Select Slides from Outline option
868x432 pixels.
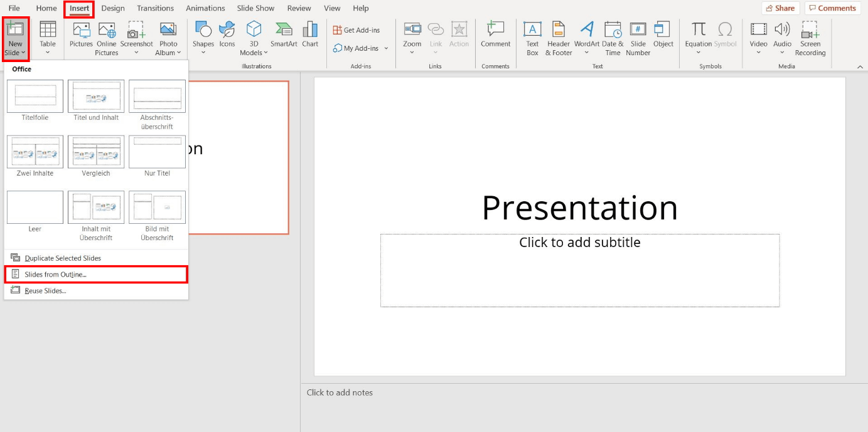96,274
